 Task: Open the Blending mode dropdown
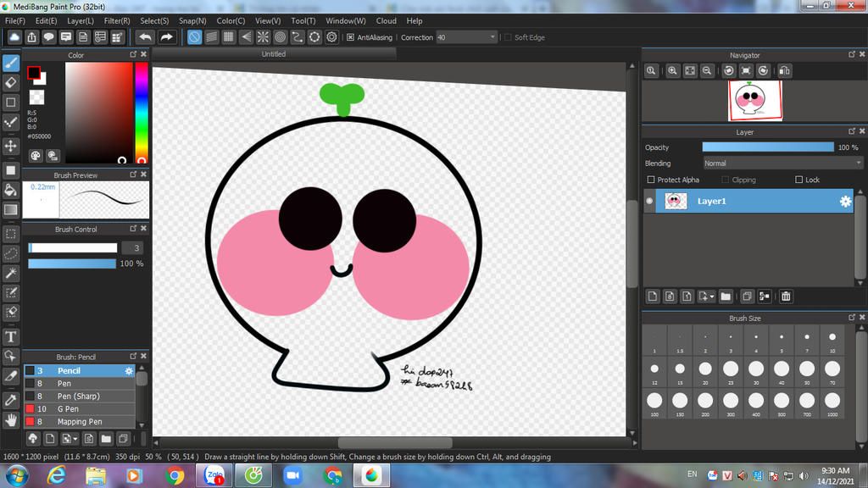[782, 164]
